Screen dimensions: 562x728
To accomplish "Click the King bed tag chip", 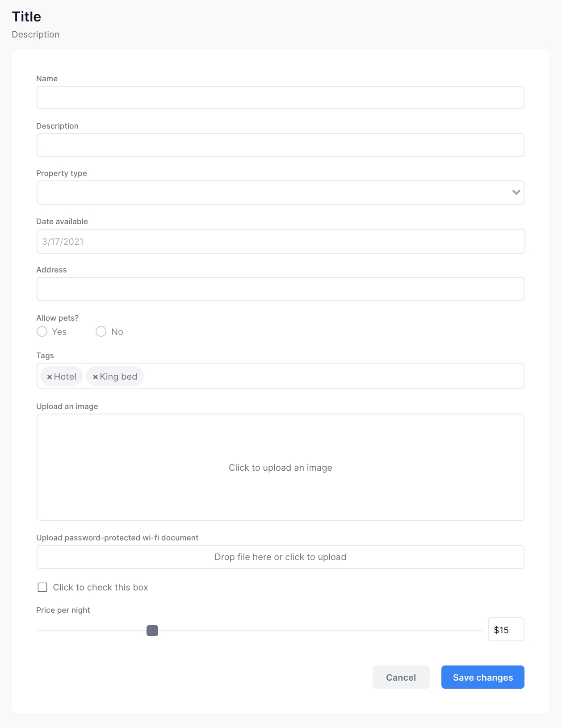I will pyautogui.click(x=119, y=377).
